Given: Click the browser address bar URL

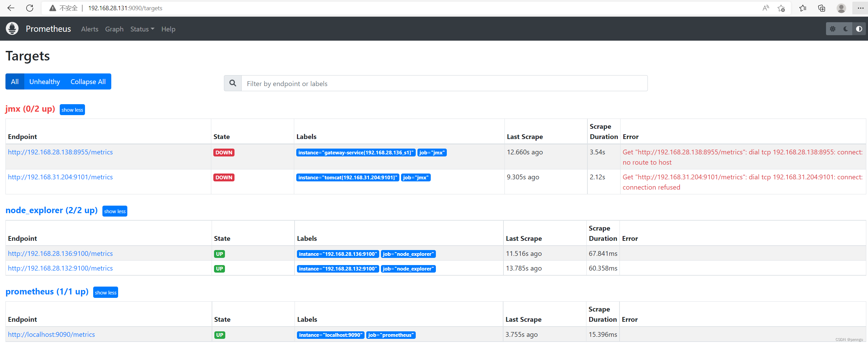Looking at the screenshot, I should (125, 8).
